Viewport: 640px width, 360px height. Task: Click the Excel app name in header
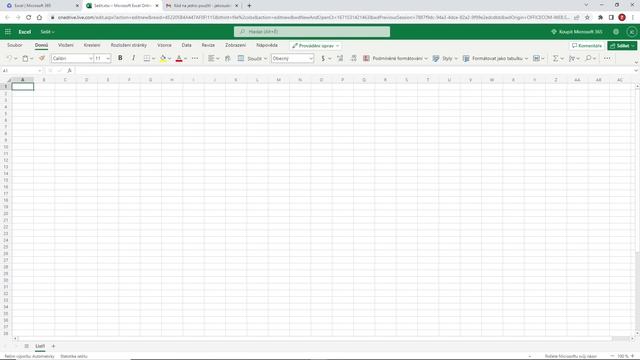tap(24, 31)
